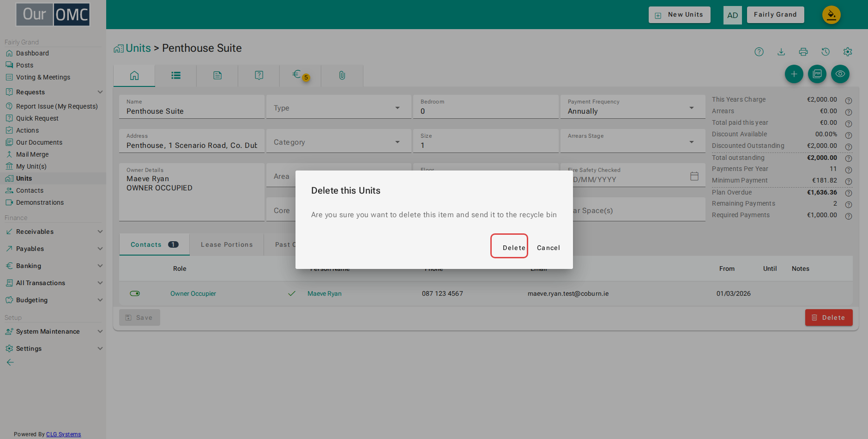Viewport: 868px width, 439px height.
Task: Click the download icon in the header
Action: (781, 52)
